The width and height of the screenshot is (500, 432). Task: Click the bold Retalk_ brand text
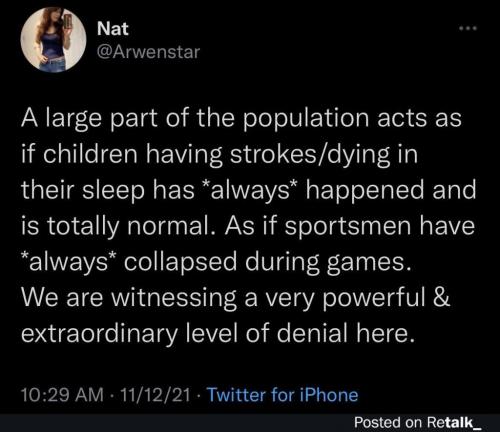point(454,422)
